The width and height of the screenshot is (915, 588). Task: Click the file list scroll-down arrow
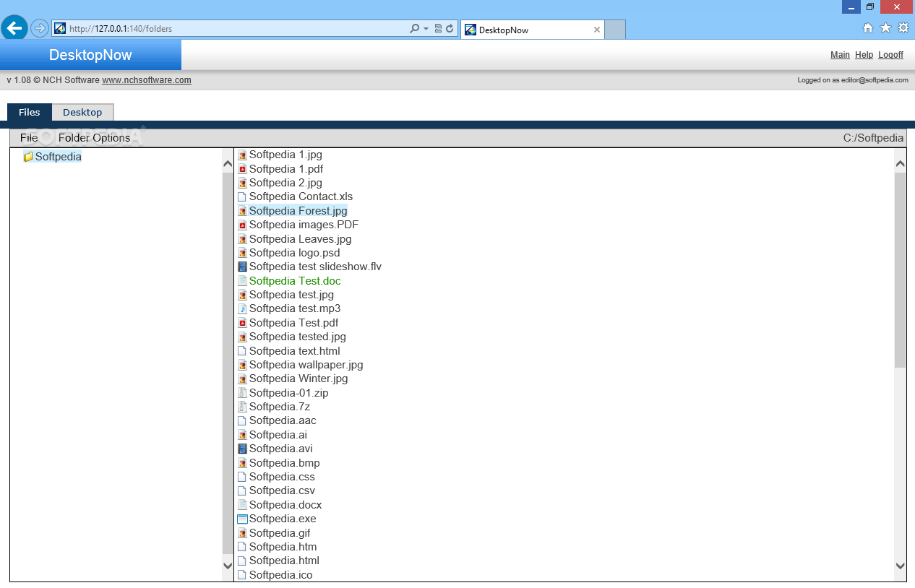point(900,566)
